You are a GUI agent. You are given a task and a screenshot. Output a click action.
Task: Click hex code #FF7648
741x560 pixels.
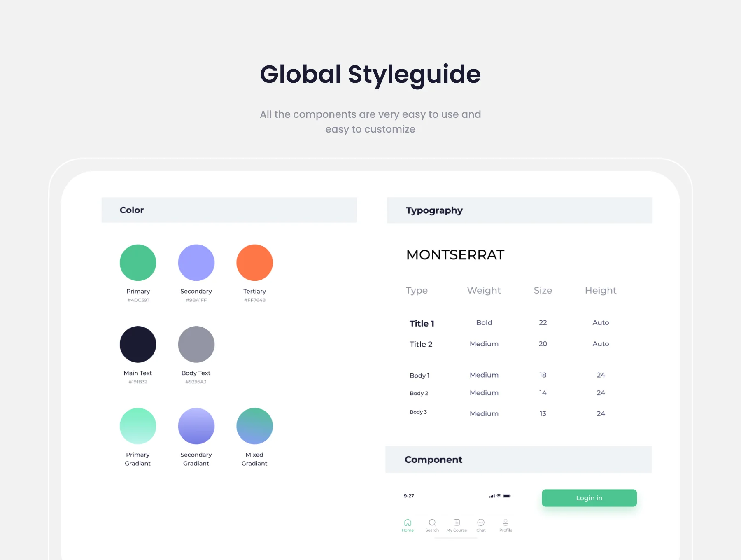(255, 300)
